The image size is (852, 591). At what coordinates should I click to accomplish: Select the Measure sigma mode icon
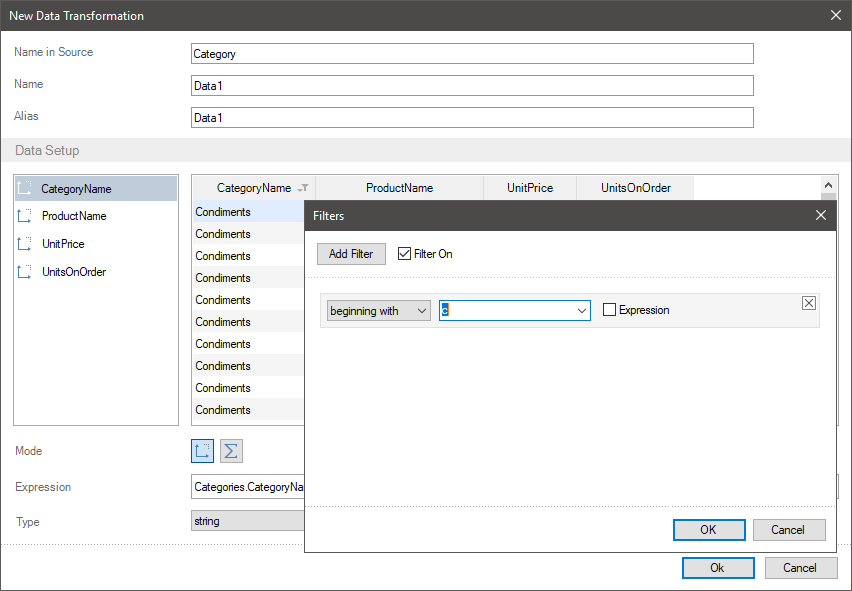(231, 451)
